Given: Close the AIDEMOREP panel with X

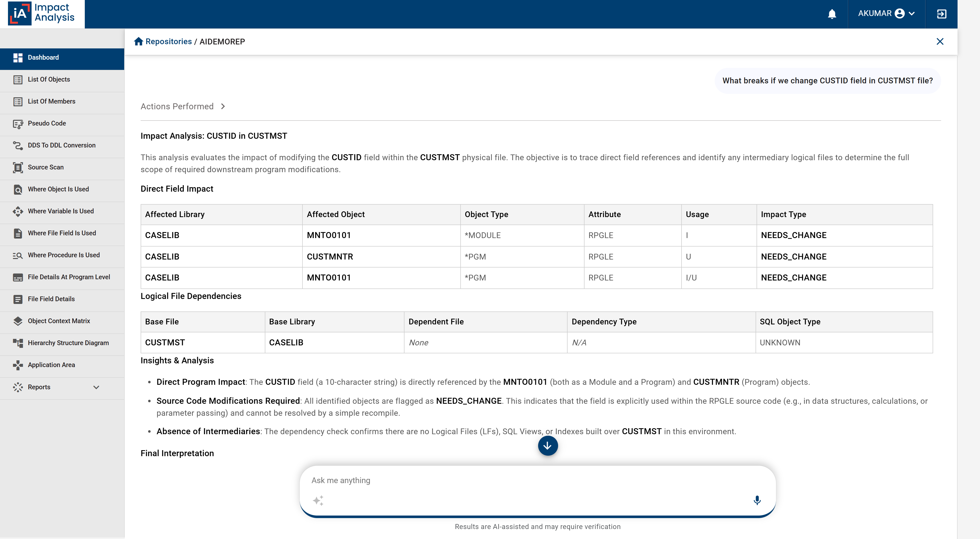Looking at the screenshot, I should [x=940, y=41].
